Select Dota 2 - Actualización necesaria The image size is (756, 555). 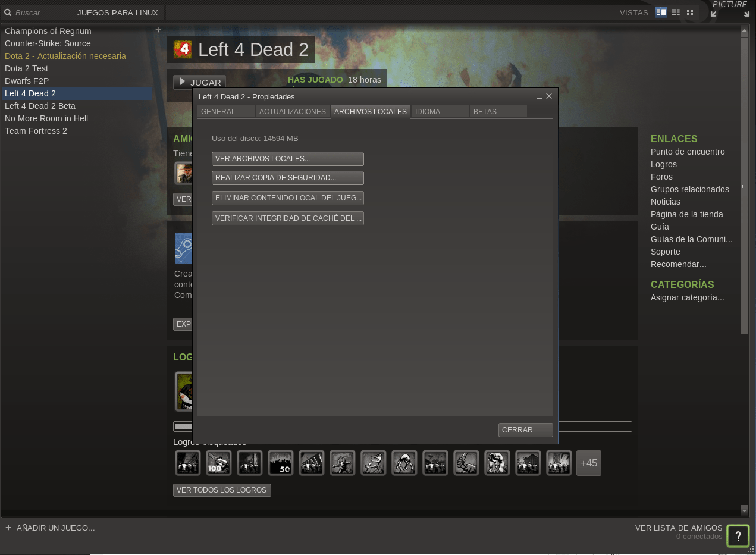tap(77, 56)
